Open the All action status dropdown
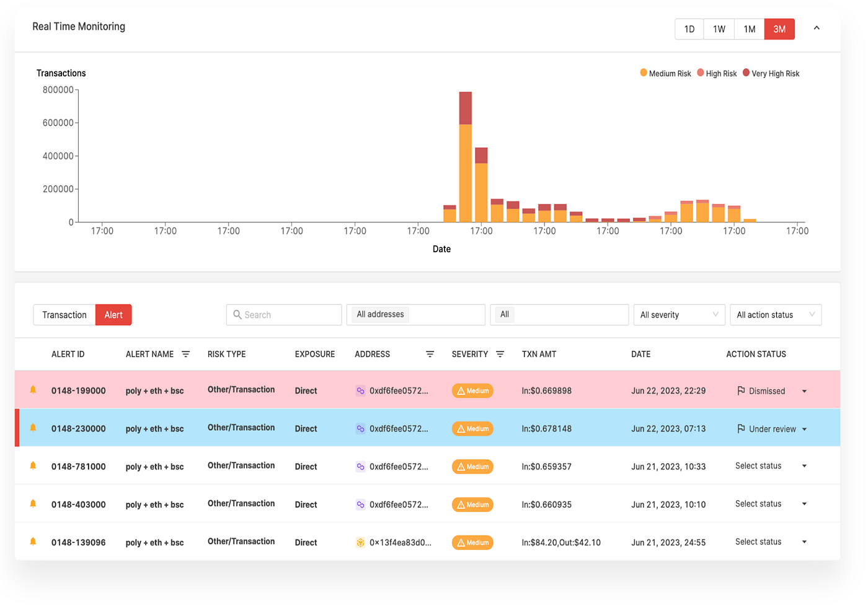Viewport: 868px width, 605px height. point(775,314)
